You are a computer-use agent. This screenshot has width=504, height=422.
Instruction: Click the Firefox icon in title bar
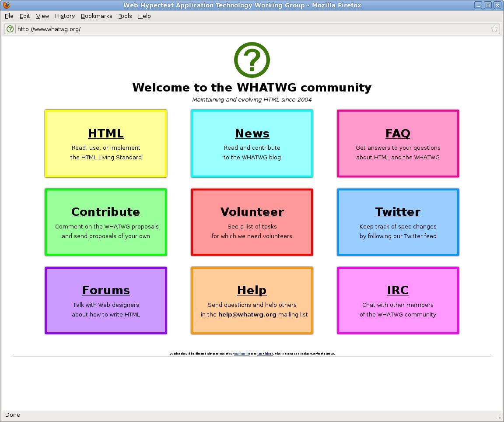pyautogui.click(x=6, y=5)
